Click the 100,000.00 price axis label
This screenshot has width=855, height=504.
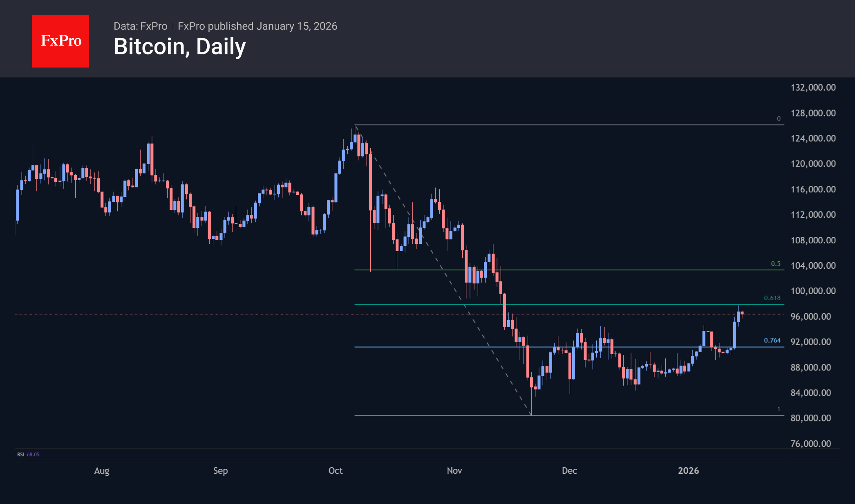[813, 291]
